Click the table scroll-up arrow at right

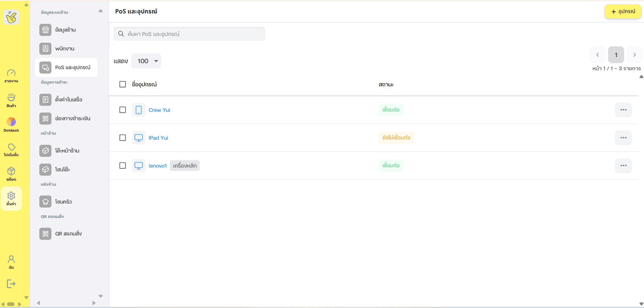641,77
